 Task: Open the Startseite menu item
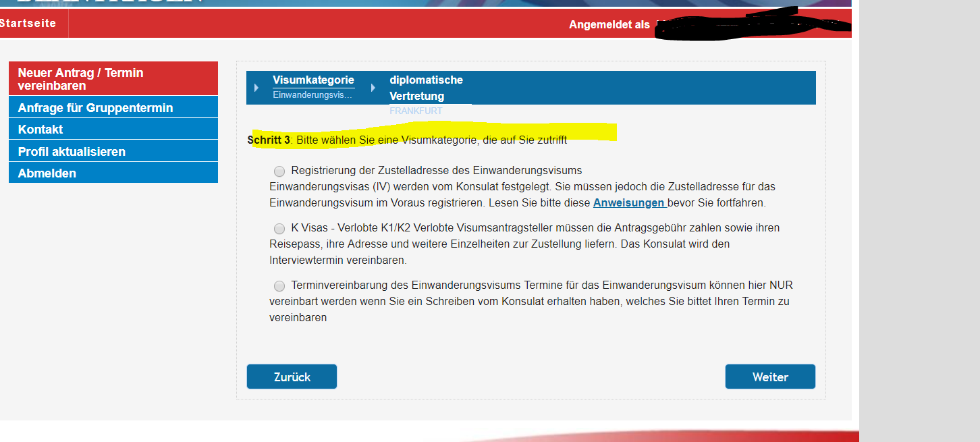pos(28,24)
